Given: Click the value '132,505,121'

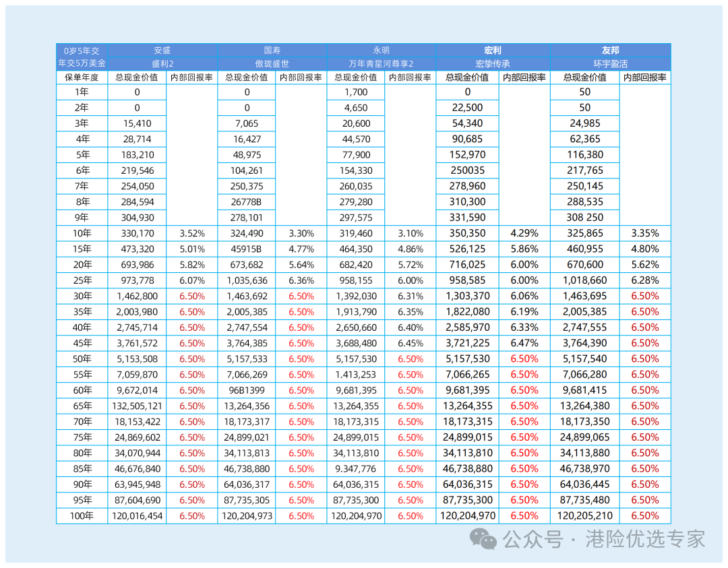Looking at the screenshot, I should (138, 406).
